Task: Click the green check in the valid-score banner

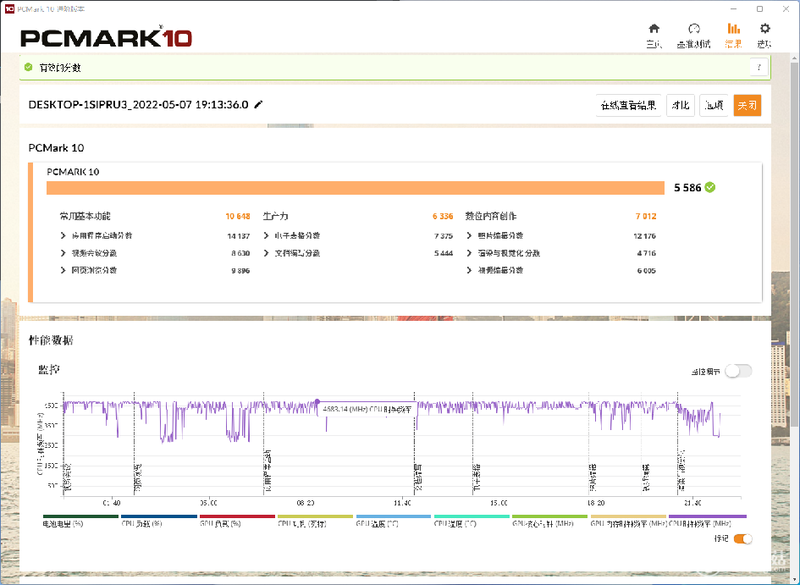Action: click(29, 67)
